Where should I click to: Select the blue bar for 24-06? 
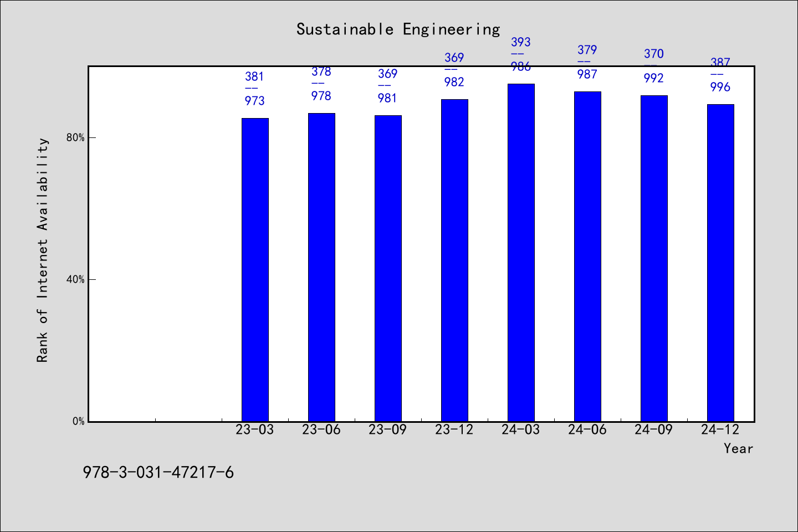tap(587, 257)
